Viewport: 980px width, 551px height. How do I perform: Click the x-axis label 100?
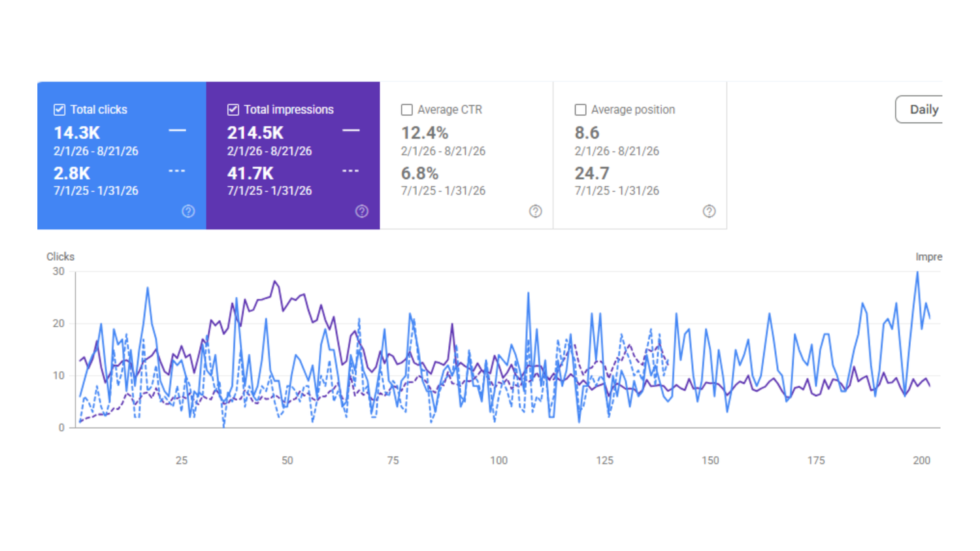click(x=498, y=460)
